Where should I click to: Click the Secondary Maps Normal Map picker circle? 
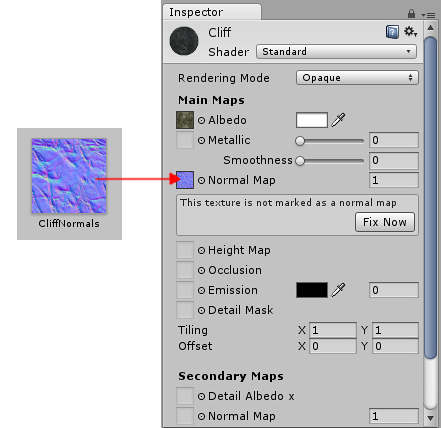point(201,416)
